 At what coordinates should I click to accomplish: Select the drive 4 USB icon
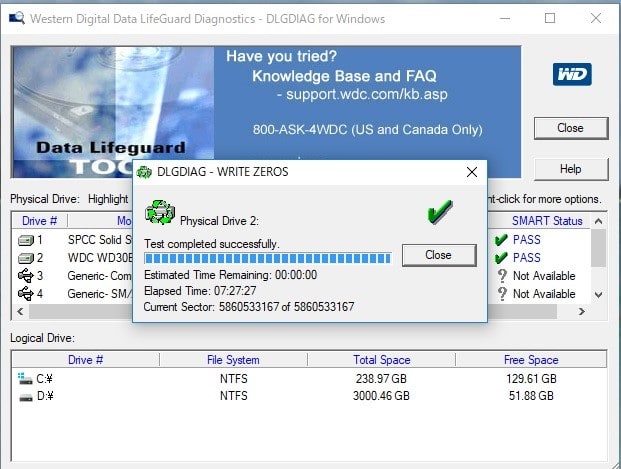click(x=26, y=294)
